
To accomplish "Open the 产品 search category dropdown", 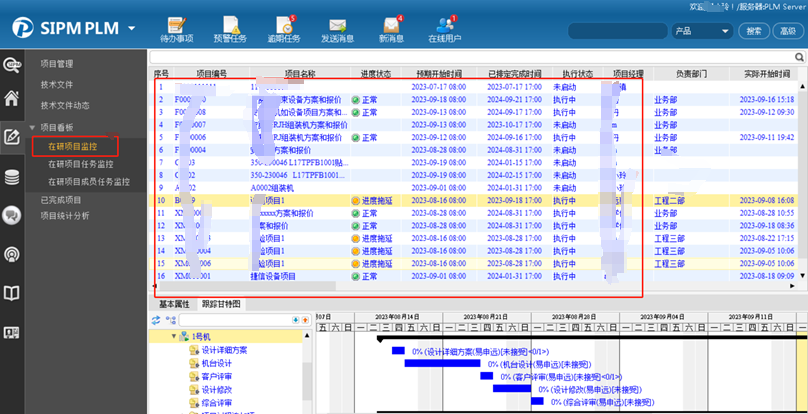I will click(x=702, y=31).
